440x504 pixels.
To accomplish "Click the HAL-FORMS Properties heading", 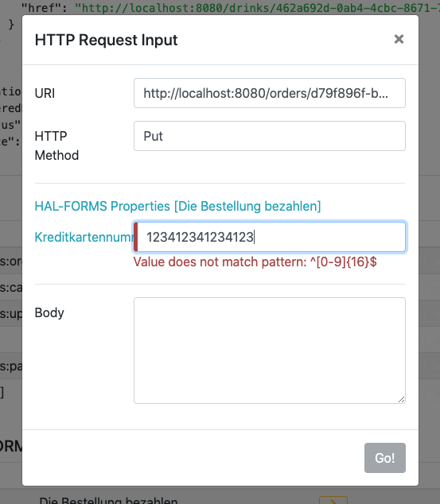I will pyautogui.click(x=177, y=206).
